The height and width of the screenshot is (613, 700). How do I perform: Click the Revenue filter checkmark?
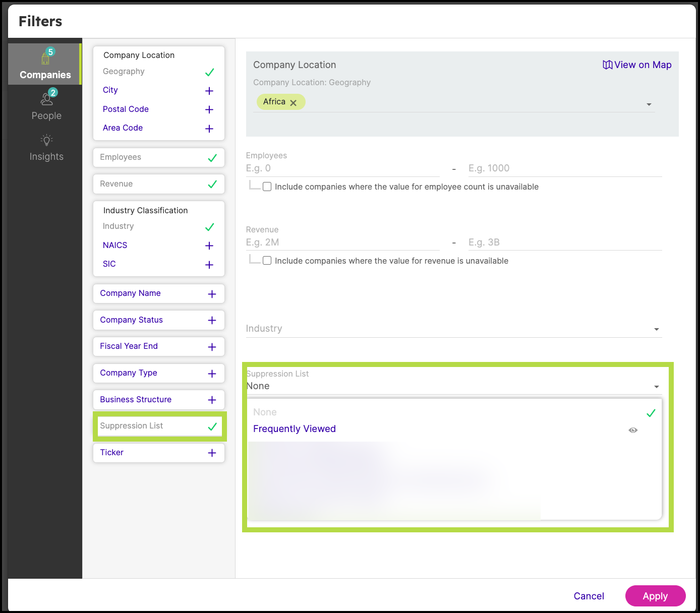click(x=212, y=184)
